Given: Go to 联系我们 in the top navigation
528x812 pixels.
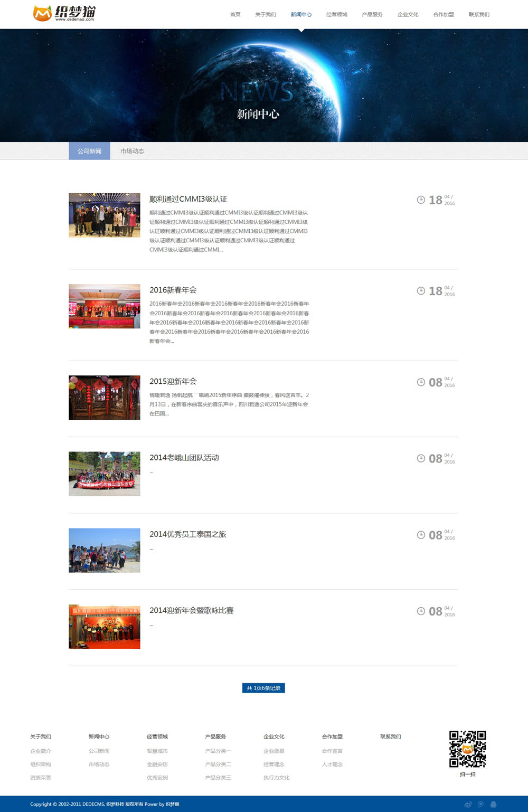Looking at the screenshot, I should 479,15.
